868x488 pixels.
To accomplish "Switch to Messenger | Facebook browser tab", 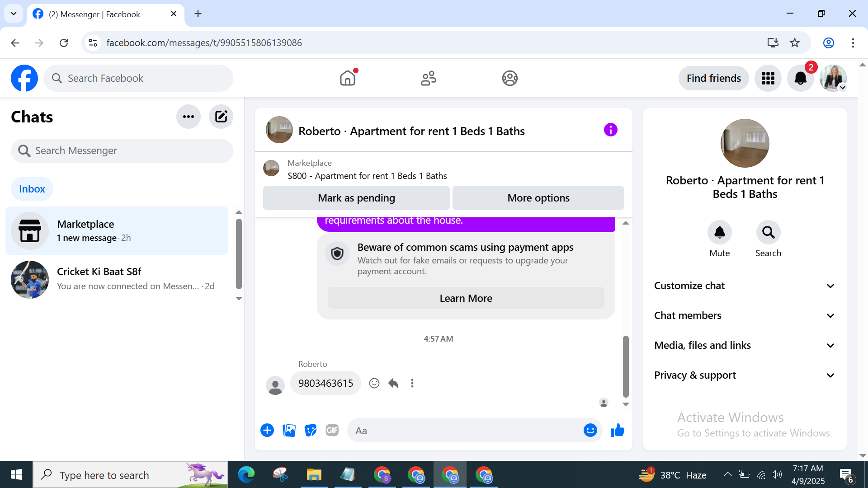I will [x=106, y=14].
